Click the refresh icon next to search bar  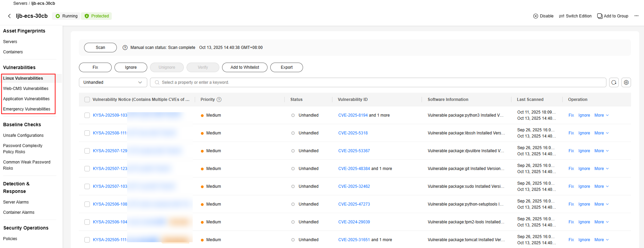click(x=614, y=82)
